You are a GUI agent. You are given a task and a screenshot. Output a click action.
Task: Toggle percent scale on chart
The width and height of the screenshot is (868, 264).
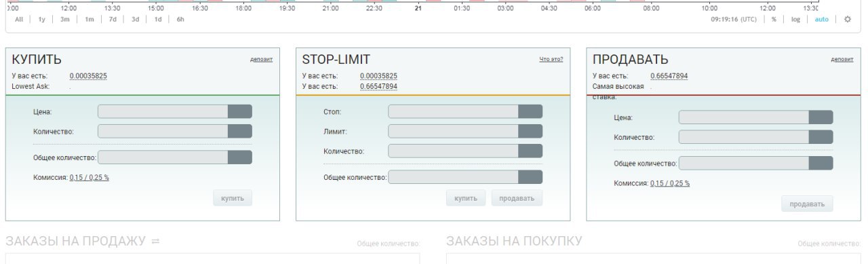774,19
